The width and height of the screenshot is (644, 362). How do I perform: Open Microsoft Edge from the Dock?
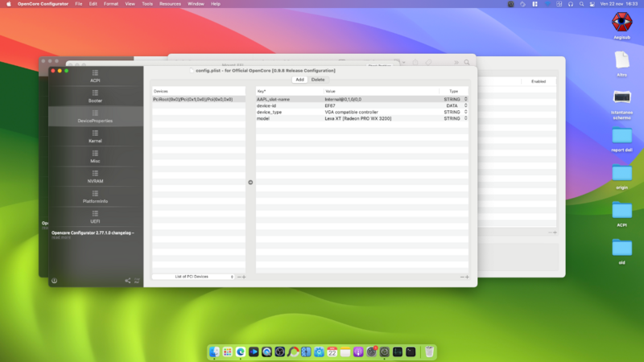pyautogui.click(x=241, y=352)
